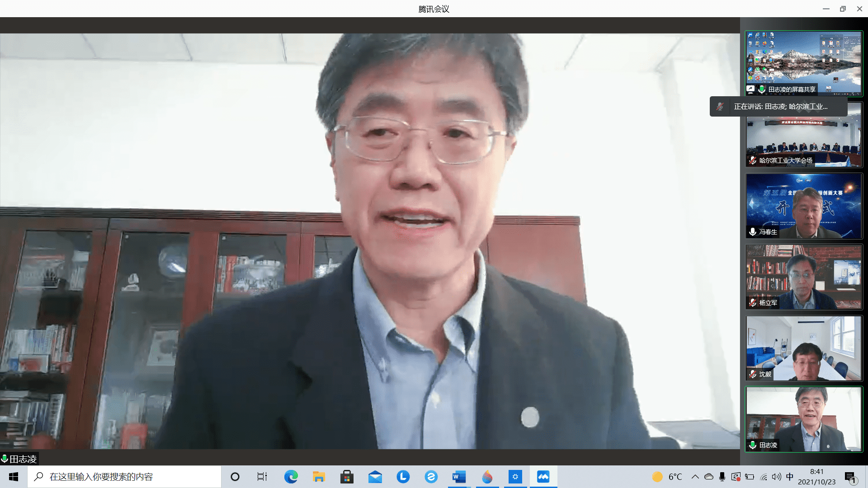Click 田志凌的屏幕共享 screen share thumbnail
This screenshot has width=868, height=488.
tap(804, 63)
